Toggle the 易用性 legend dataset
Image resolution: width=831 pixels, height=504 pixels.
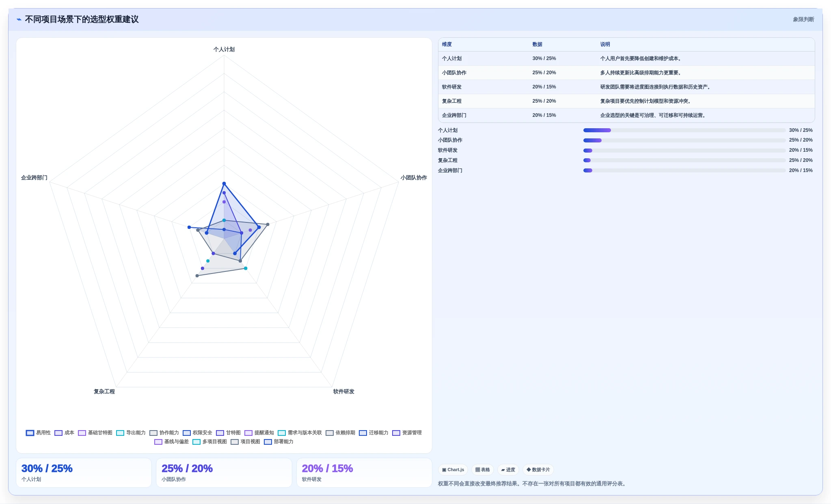click(39, 433)
